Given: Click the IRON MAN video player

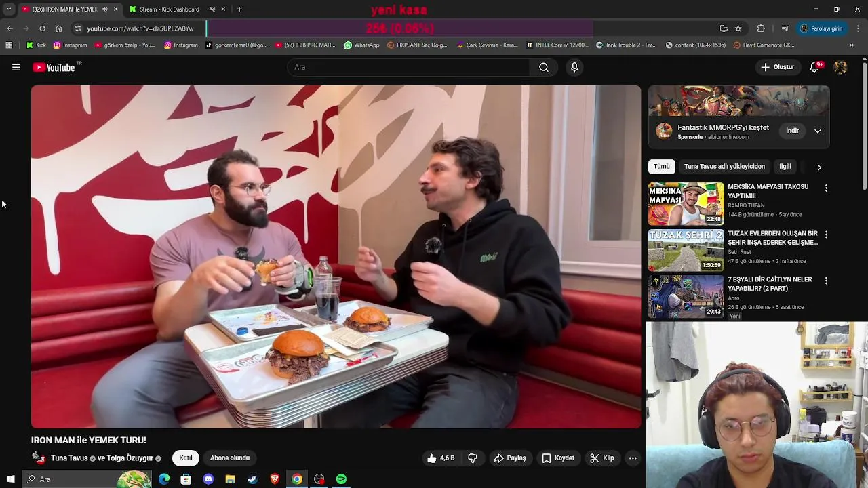Looking at the screenshot, I should (336, 257).
